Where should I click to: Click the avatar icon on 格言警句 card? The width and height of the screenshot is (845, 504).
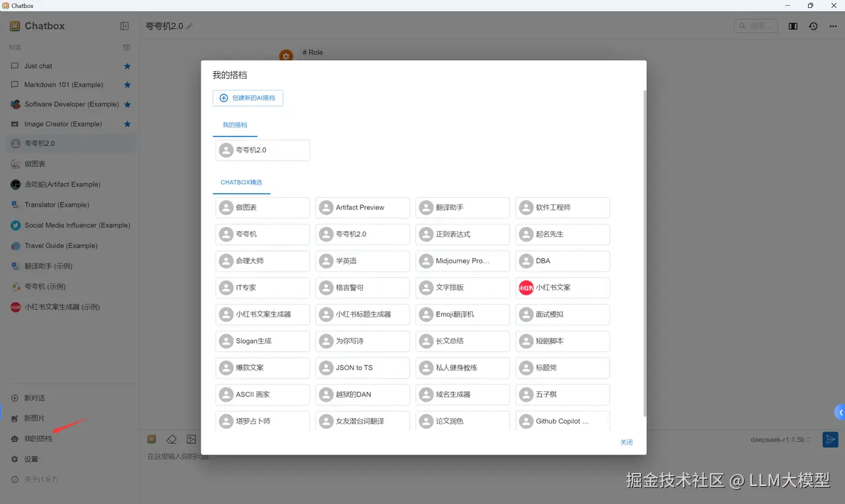pyautogui.click(x=326, y=288)
